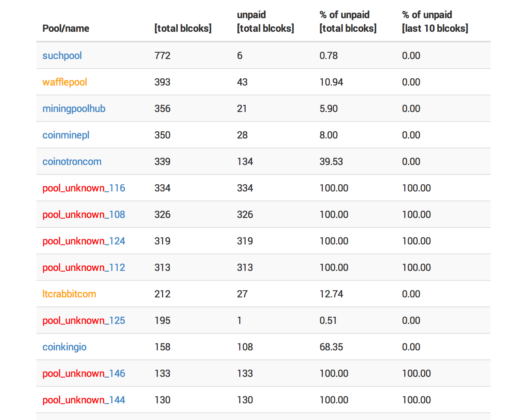This screenshot has height=420, width=508.
Task: Open the pool_unknown_116 link
Action: click(x=84, y=188)
